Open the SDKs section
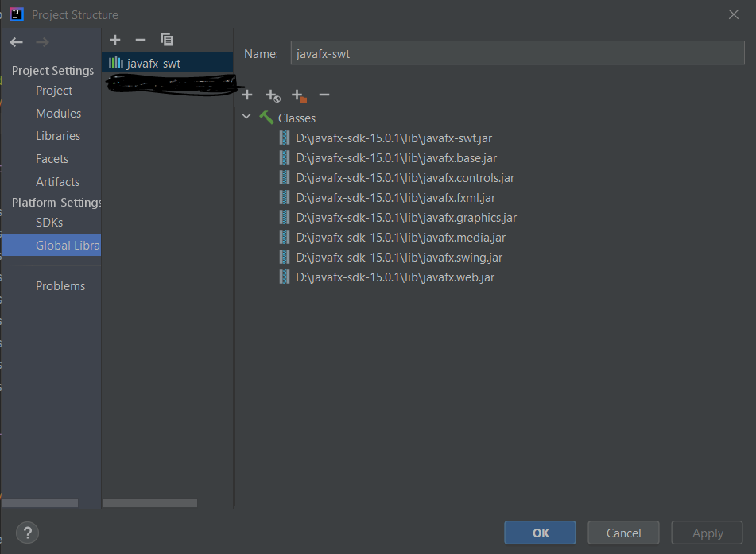The image size is (756, 554). click(x=51, y=222)
